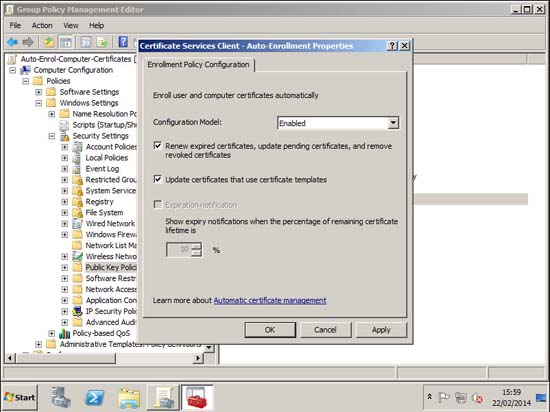
Task: Click the Export list toolbar icon
Action: [102, 42]
